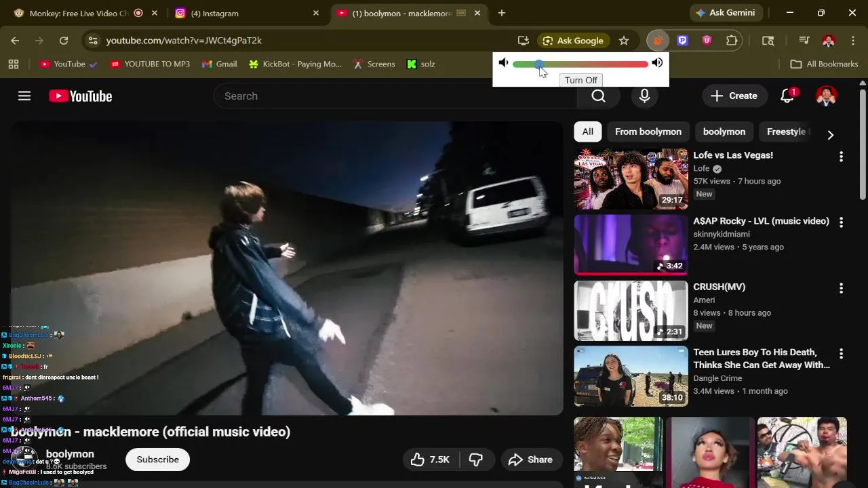Screen dimensions: 868x488
Task: Open options for Teen Lures Boy video
Action: click(x=841, y=354)
